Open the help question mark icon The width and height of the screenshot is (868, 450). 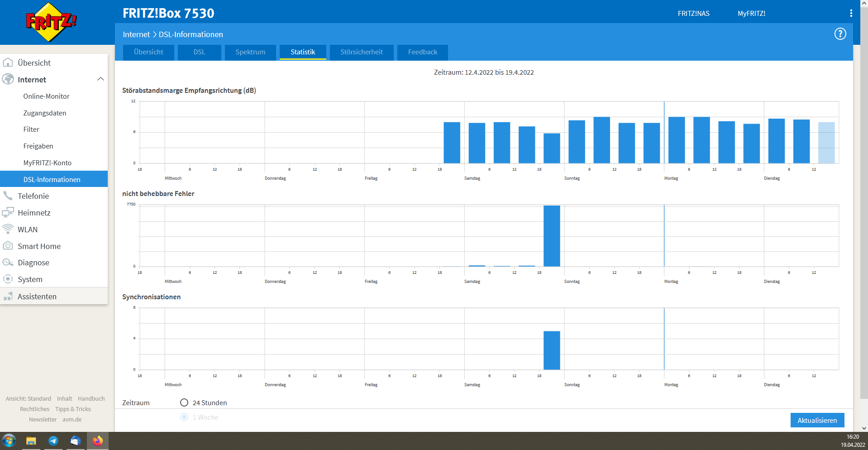[840, 34]
